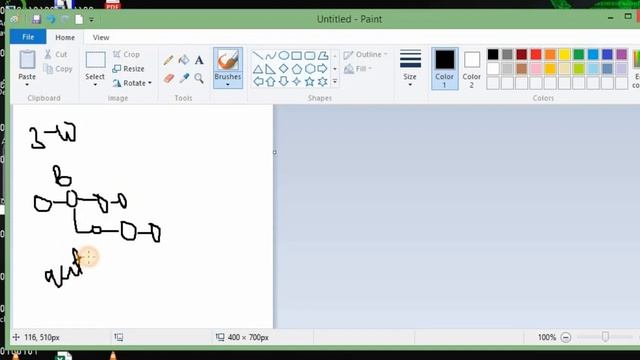
Task: Choose the Oval shape
Action: 283,56
